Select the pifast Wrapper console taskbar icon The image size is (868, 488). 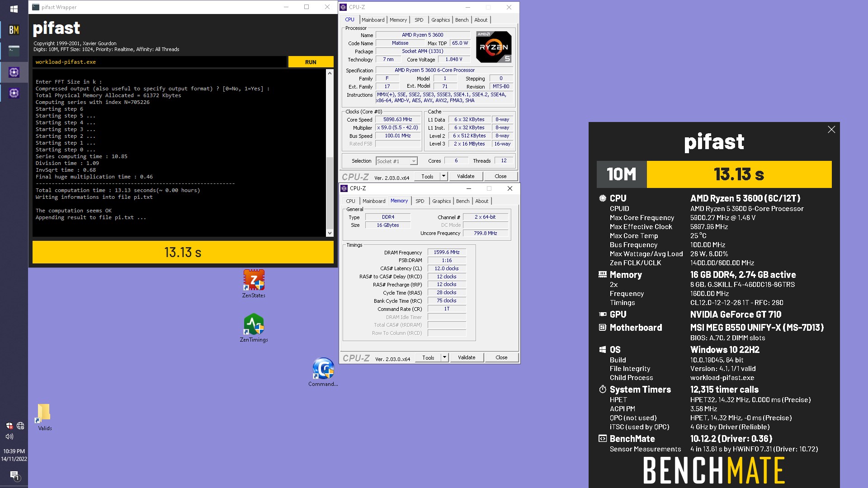click(x=14, y=51)
